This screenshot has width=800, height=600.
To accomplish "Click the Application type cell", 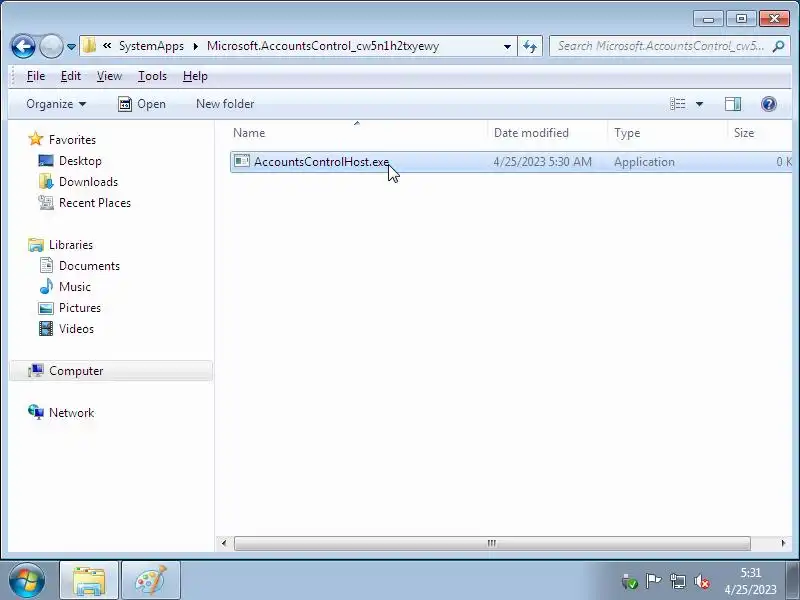I will (x=644, y=162).
